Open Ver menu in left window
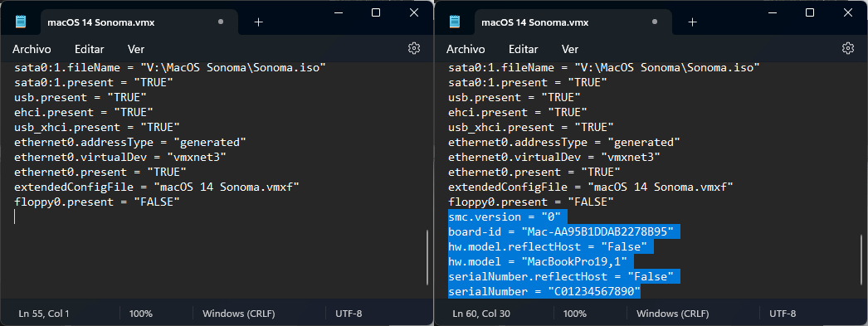The image size is (868, 326). click(135, 49)
